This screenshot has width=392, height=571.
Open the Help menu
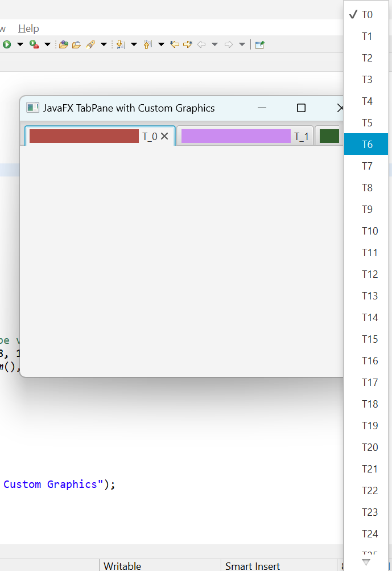[x=28, y=28]
